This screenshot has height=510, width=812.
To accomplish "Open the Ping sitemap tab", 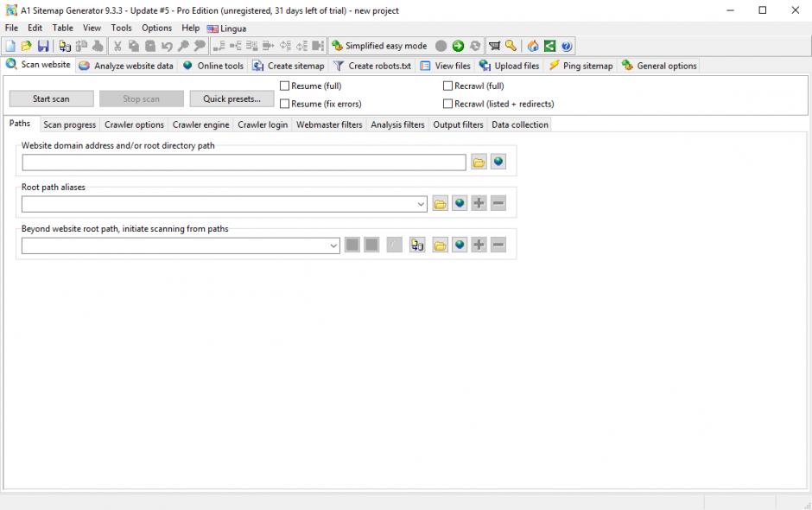I will click(x=580, y=66).
